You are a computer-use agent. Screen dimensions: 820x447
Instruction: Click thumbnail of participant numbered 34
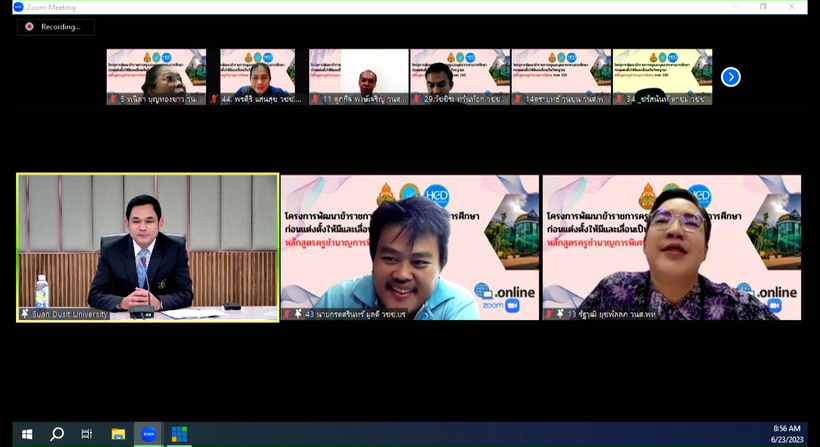coord(663,77)
